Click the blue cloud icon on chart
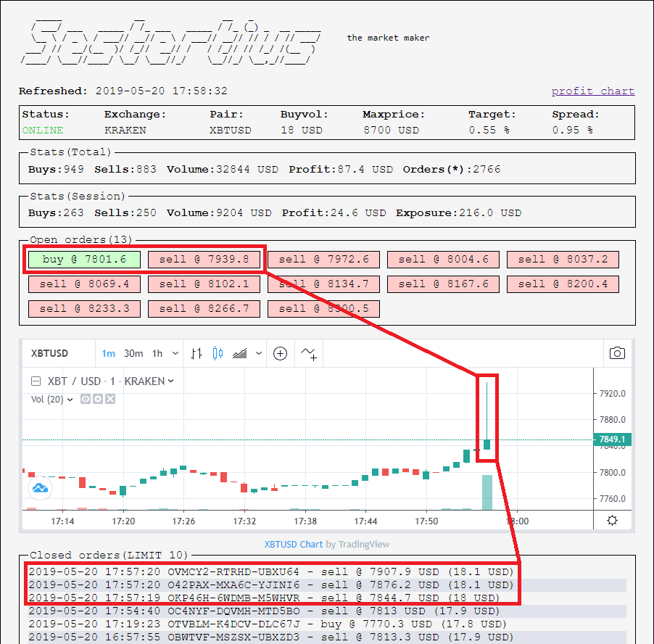Viewport: 654px width, 644px height. point(41,487)
